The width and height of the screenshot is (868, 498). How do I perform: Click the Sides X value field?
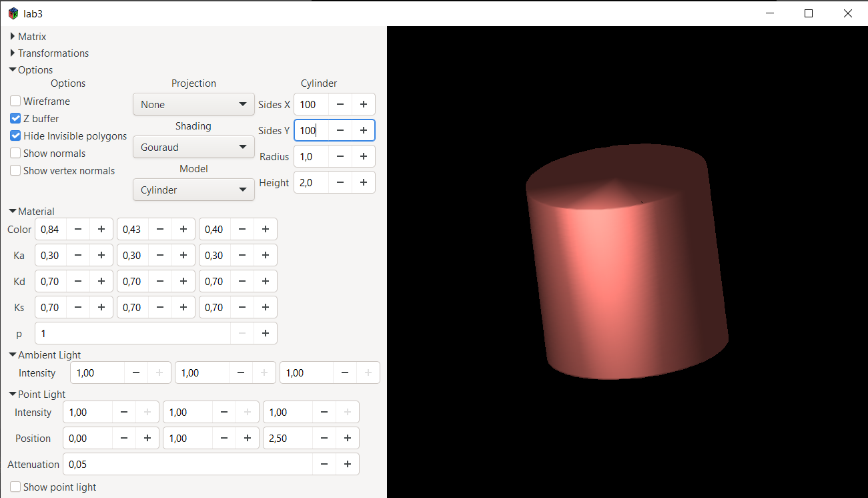312,104
